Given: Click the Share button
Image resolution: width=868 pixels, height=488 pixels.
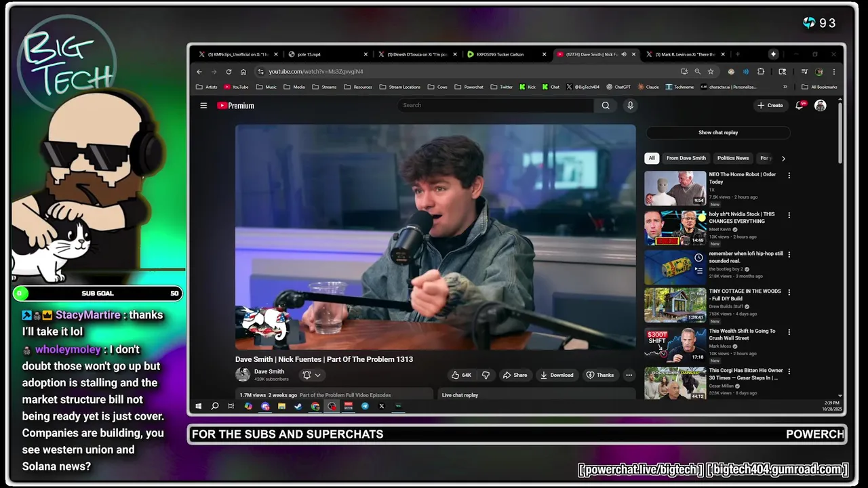Looking at the screenshot, I should pos(515,375).
